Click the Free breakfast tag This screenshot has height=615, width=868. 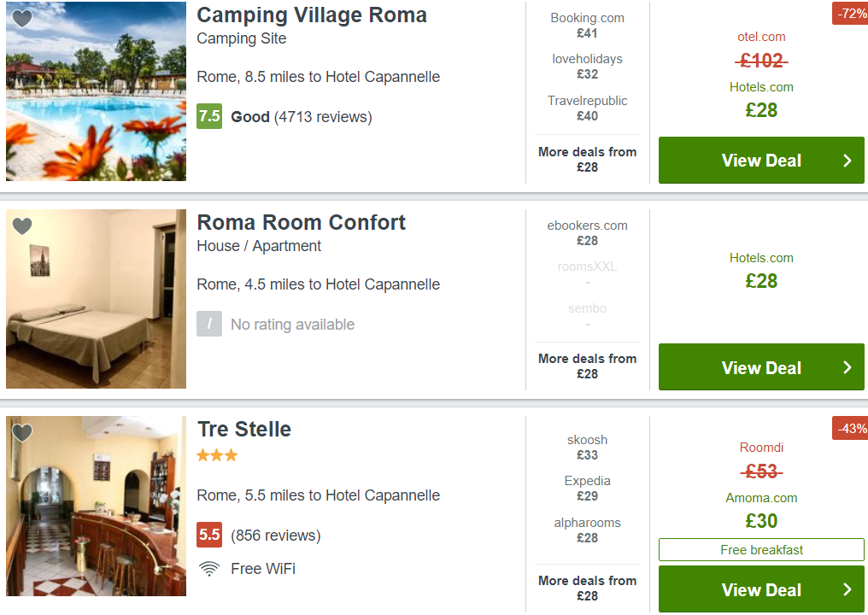[761, 550]
